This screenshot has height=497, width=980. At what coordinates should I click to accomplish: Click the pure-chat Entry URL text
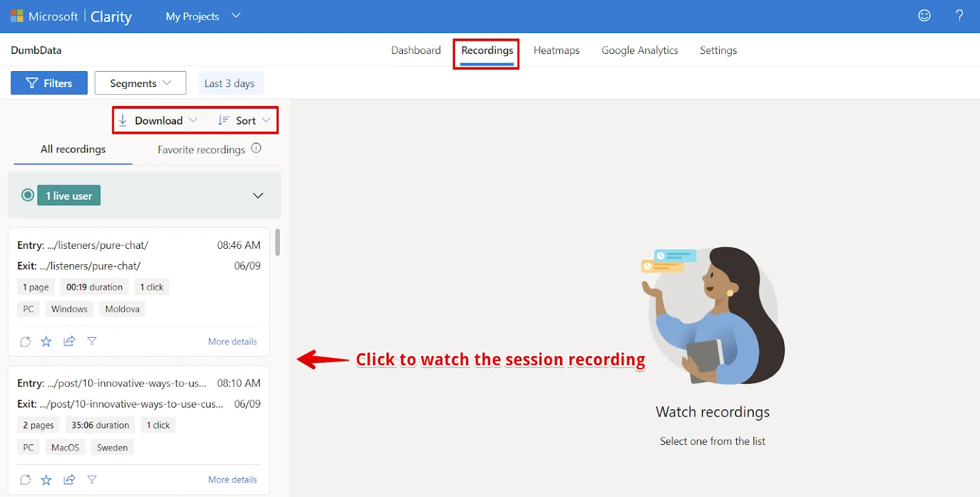(97, 245)
